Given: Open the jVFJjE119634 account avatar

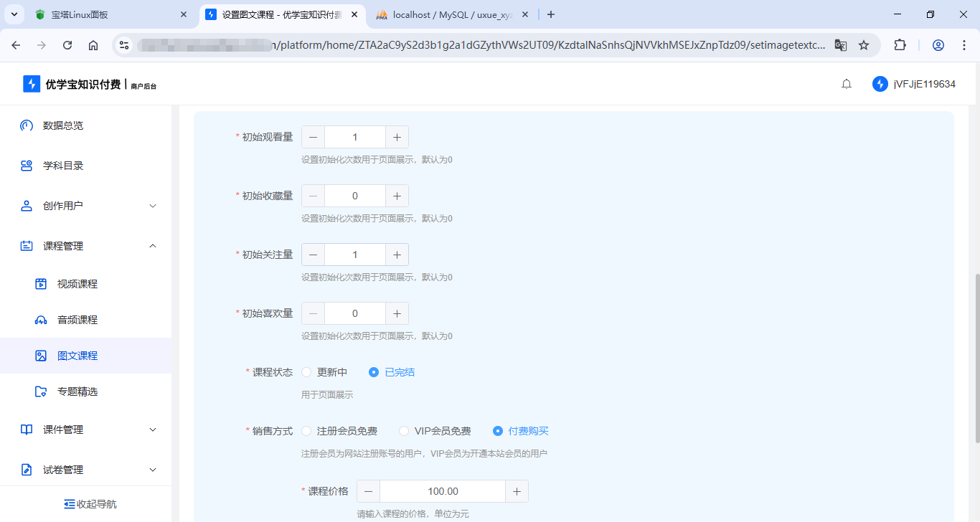Looking at the screenshot, I should point(880,84).
